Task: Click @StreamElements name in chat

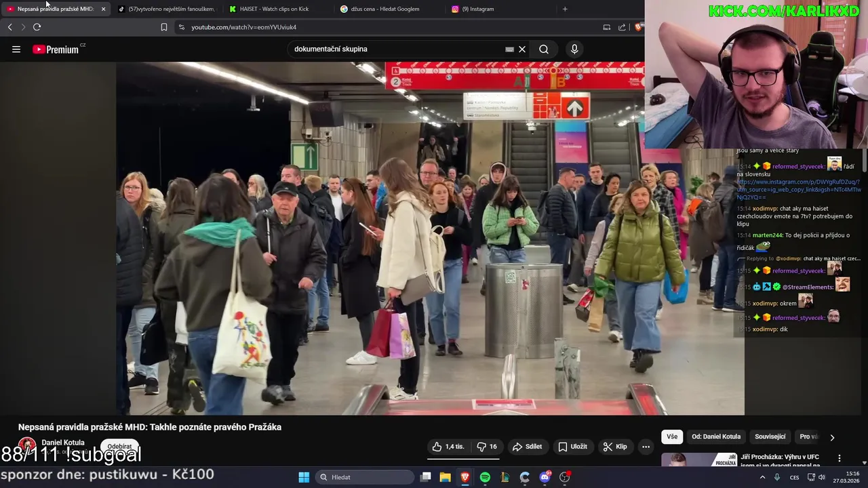Action: (x=808, y=287)
